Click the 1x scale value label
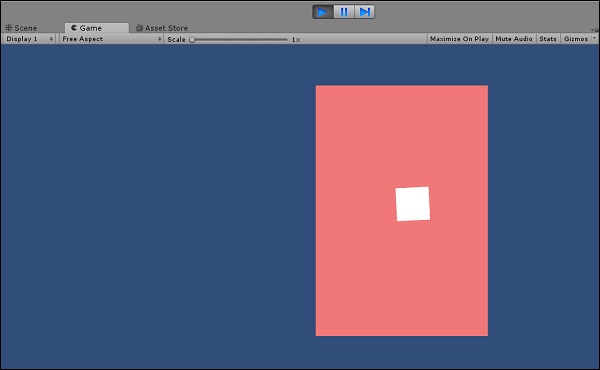The height and width of the screenshot is (370, 600). point(296,39)
